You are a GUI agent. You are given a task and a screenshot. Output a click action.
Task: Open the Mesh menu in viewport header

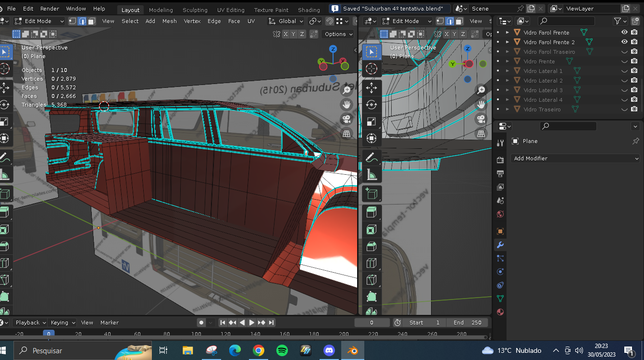click(x=169, y=21)
